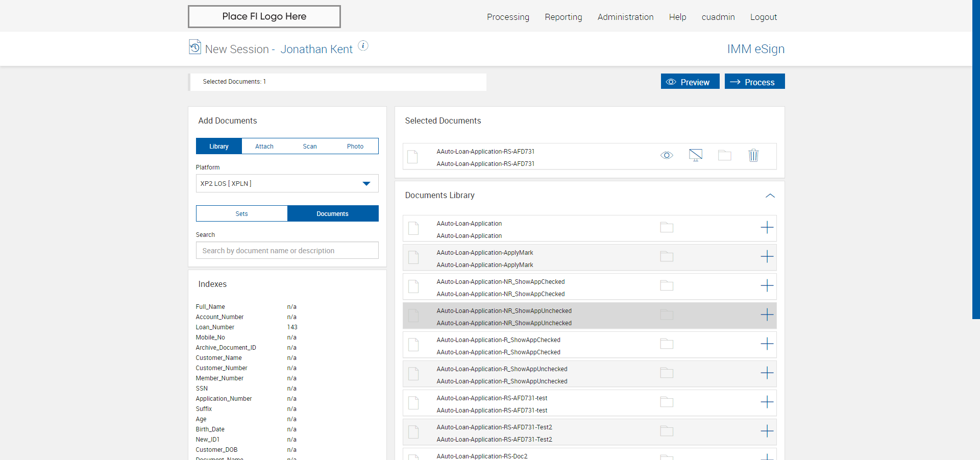Click folder icon on selected AFD731 document
Viewport: 980px width, 460px height.
coord(724,155)
